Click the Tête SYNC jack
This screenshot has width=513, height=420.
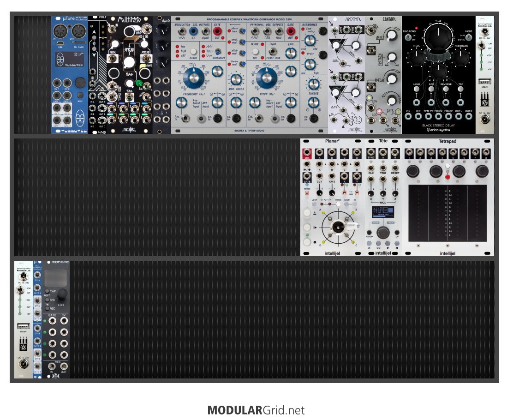point(371,153)
